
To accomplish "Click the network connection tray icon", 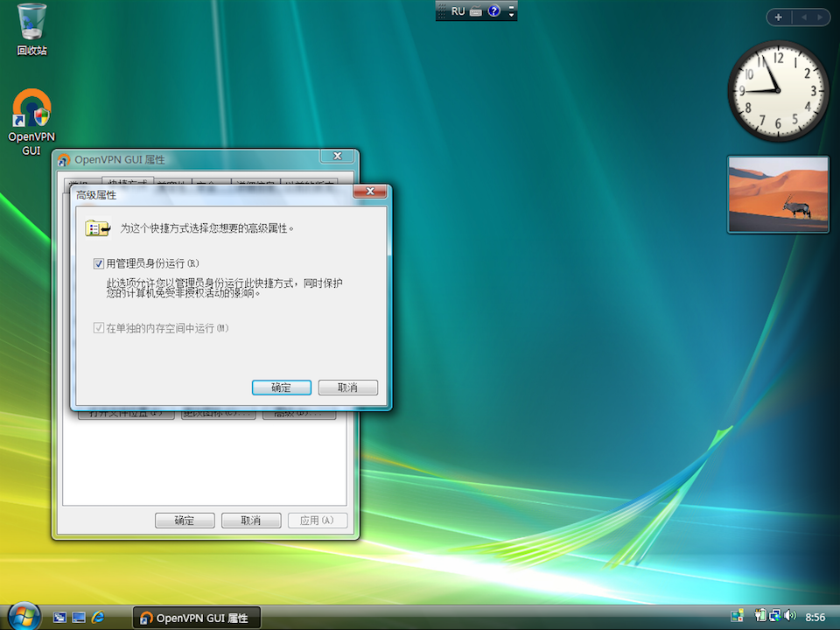I will [774, 616].
